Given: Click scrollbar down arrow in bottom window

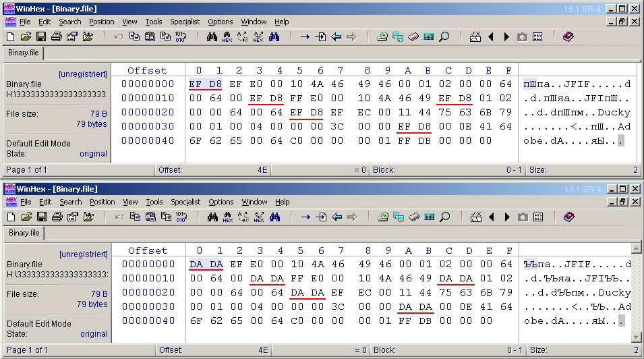Looking at the screenshot, I should 636,337.
